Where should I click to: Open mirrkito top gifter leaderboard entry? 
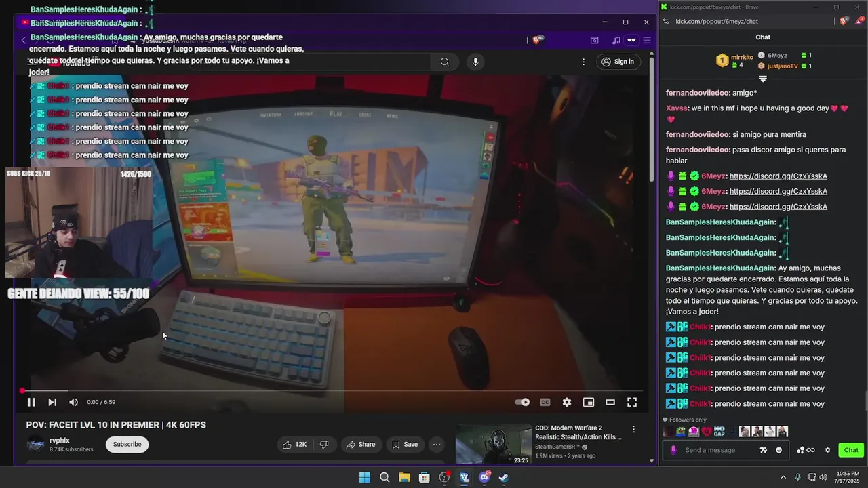point(734,61)
